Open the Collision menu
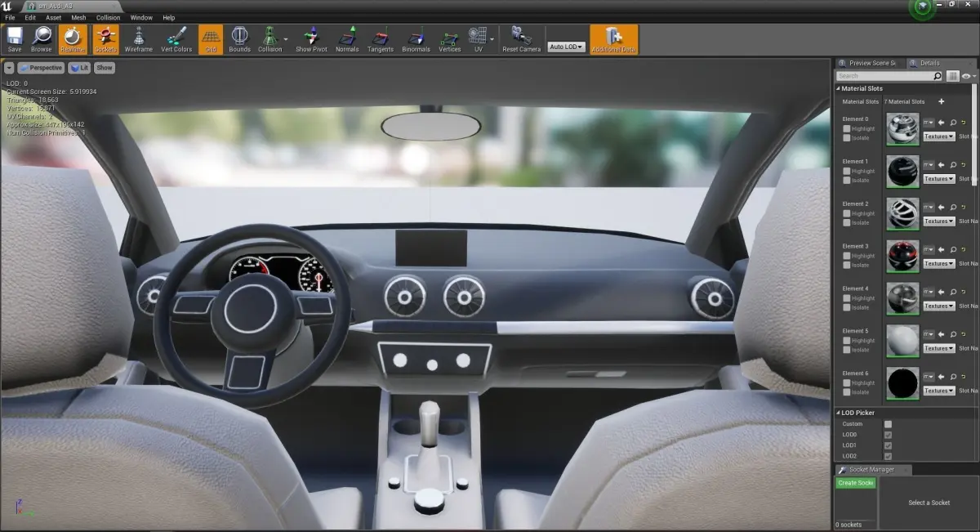The height and width of the screenshot is (532, 980). [x=108, y=17]
